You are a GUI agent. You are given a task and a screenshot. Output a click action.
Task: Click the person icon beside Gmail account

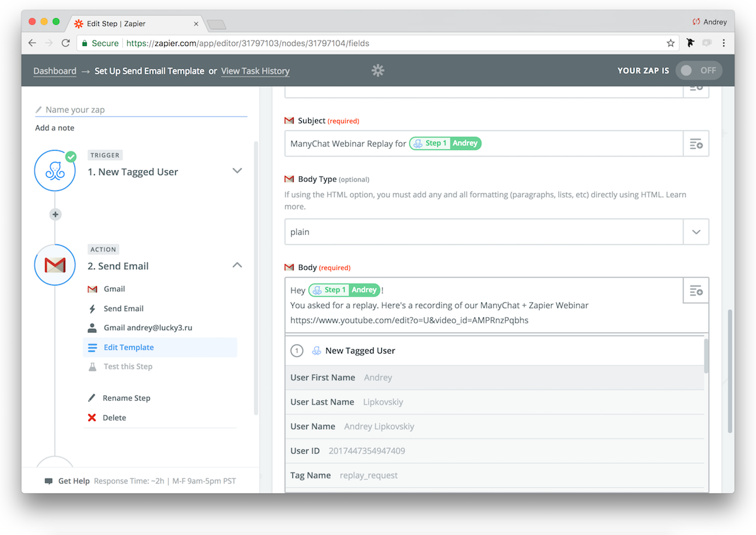pyautogui.click(x=92, y=328)
